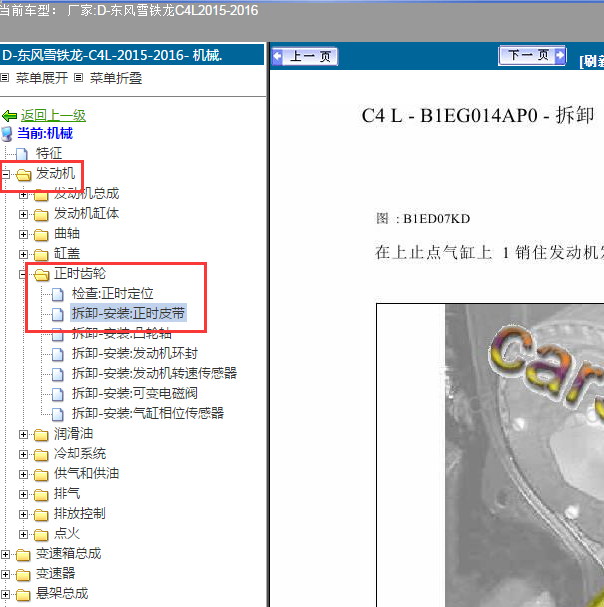Click the 图 : B1ED07KD caption
Viewport: 604px width, 607px height.
(423, 219)
